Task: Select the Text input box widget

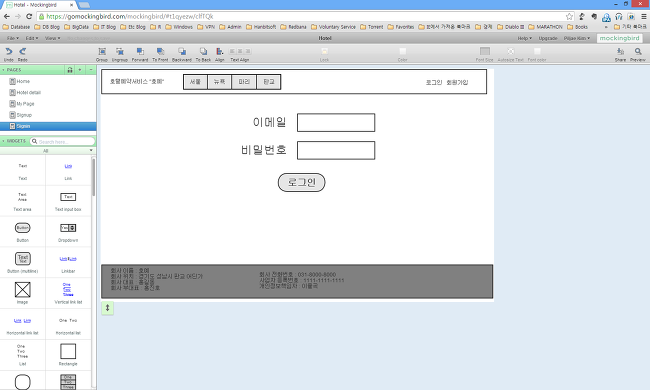Action: [68, 201]
